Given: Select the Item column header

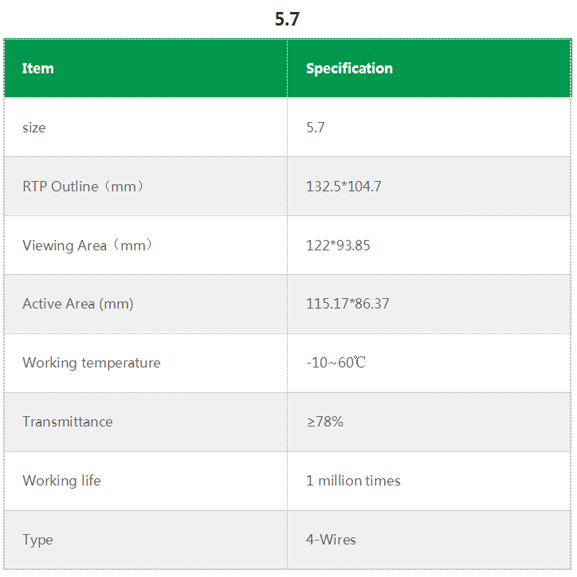Looking at the screenshot, I should [38, 68].
